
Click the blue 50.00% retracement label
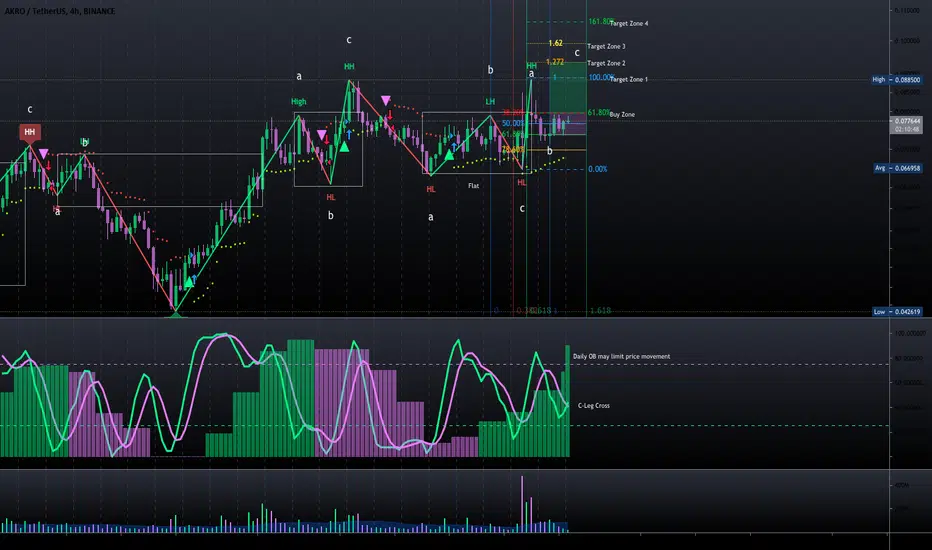click(x=513, y=124)
